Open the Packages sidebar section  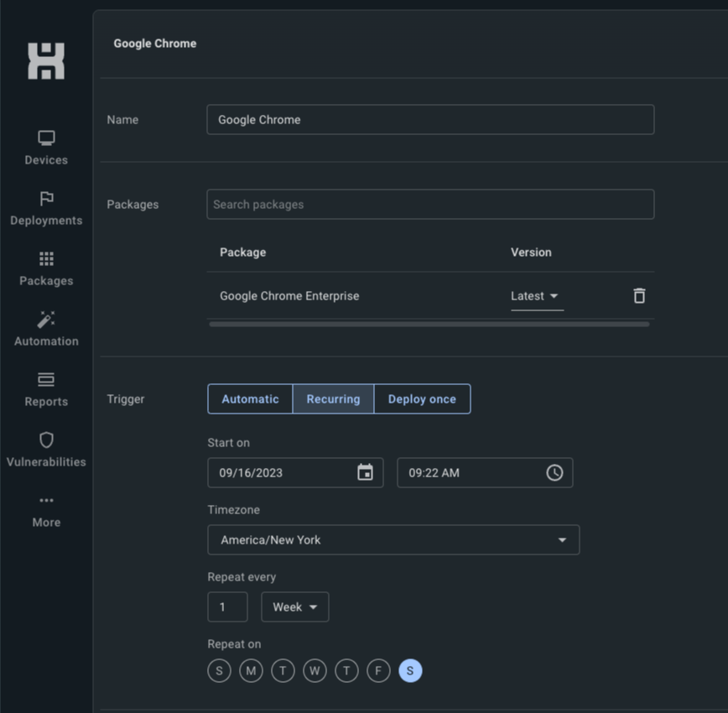click(46, 268)
